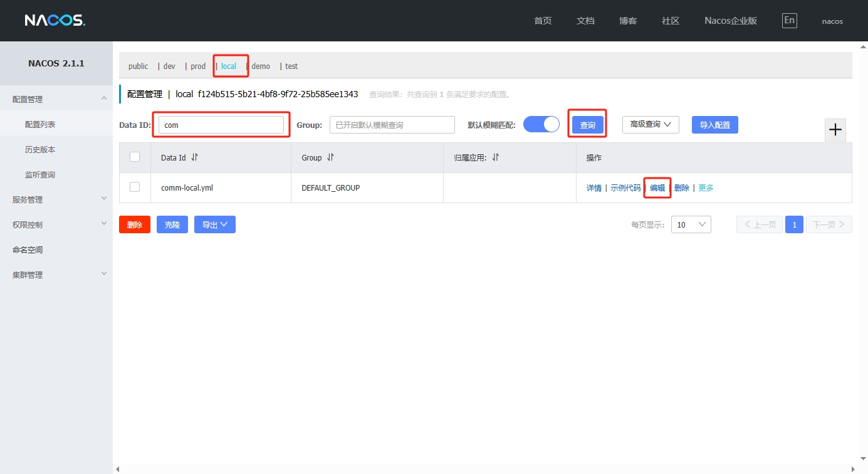
Task: Sort the Group column using arrows
Action: 330,157
